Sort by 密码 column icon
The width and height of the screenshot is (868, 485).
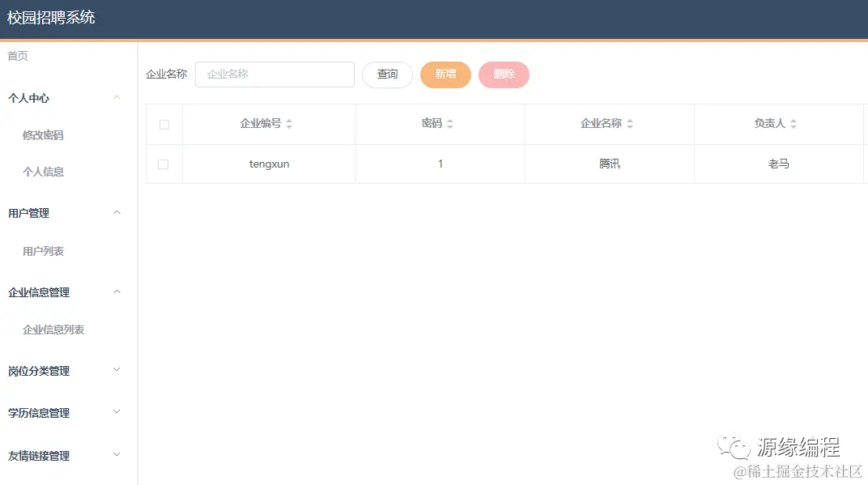(450, 124)
